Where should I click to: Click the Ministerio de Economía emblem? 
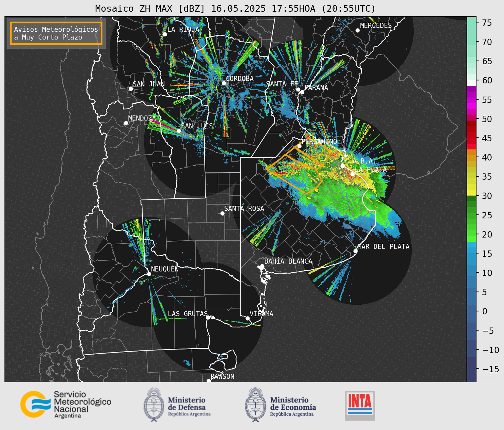[255, 405]
